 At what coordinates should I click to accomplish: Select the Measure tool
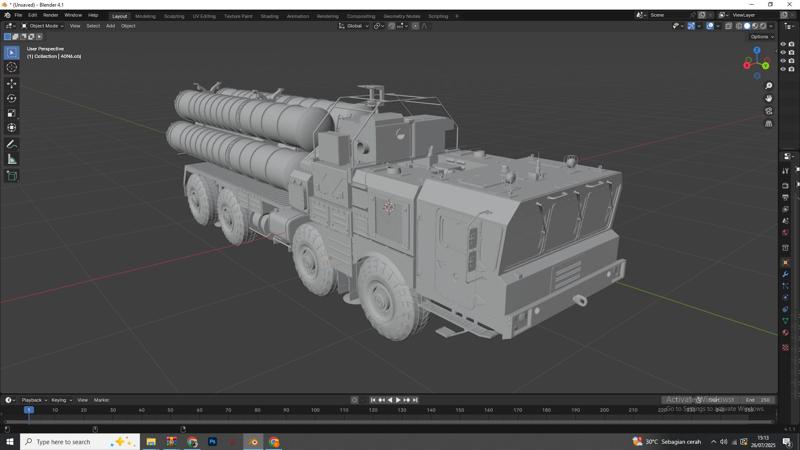(x=12, y=159)
